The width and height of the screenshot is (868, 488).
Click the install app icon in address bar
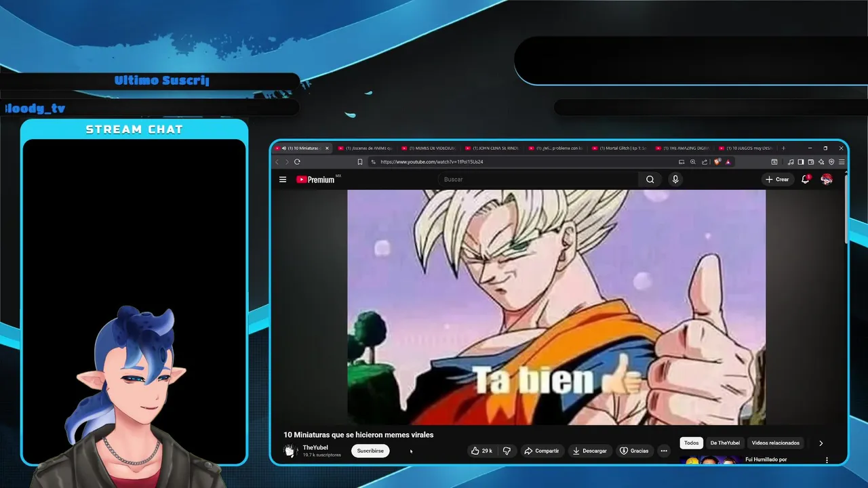pos(682,162)
